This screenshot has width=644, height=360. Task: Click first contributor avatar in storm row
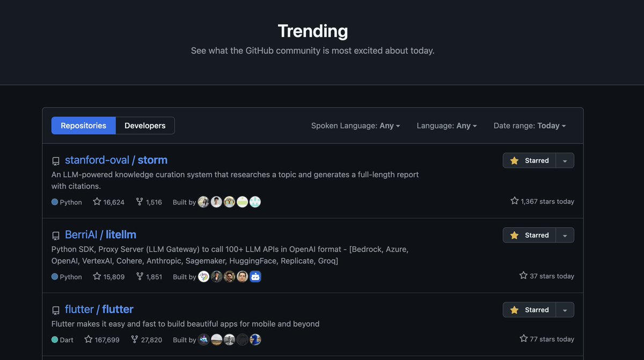pyautogui.click(x=203, y=202)
